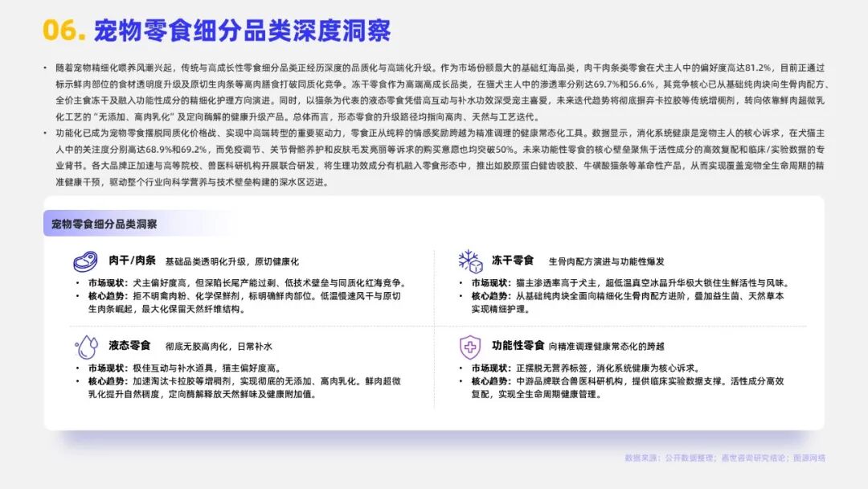The height and width of the screenshot is (489, 868).
Task: Select the 功能性零食 category heading
Action: point(518,346)
